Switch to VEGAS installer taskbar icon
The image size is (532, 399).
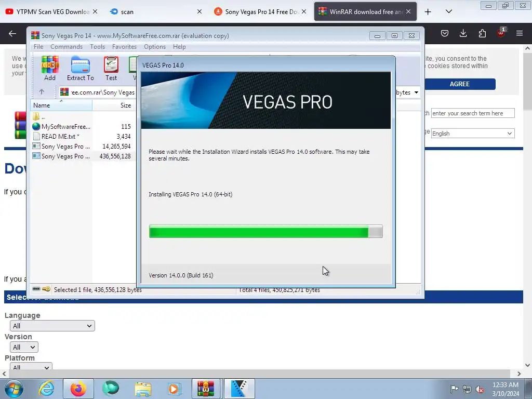click(240, 389)
